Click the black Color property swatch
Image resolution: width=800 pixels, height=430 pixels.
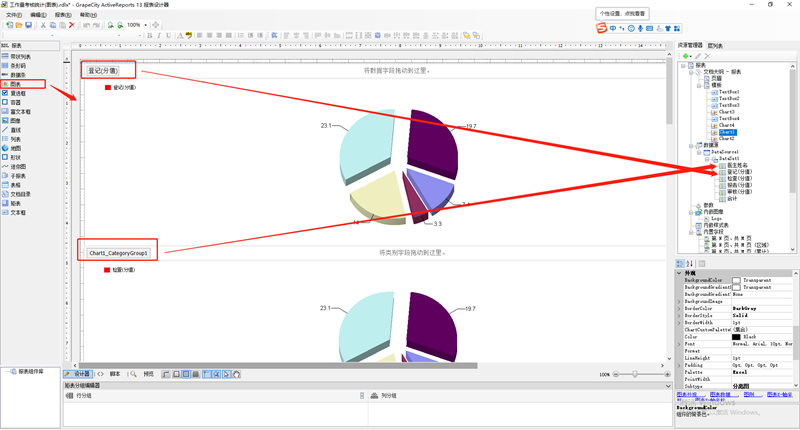(737, 336)
